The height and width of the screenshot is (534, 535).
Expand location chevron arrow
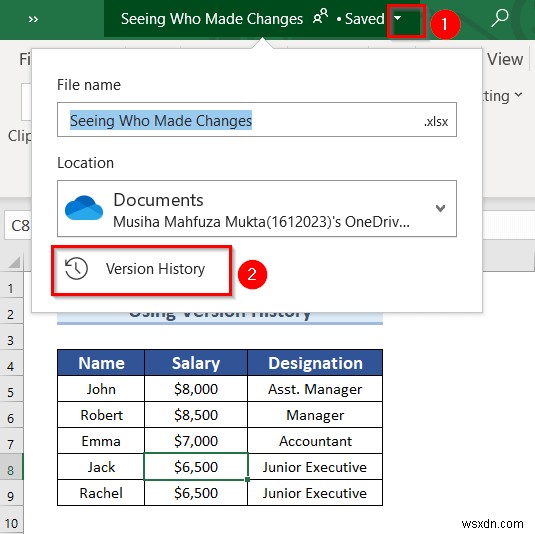440,208
